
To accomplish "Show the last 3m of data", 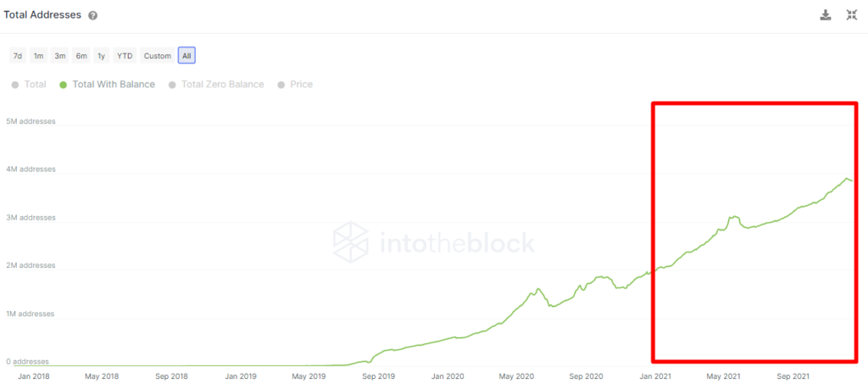I will (60, 56).
